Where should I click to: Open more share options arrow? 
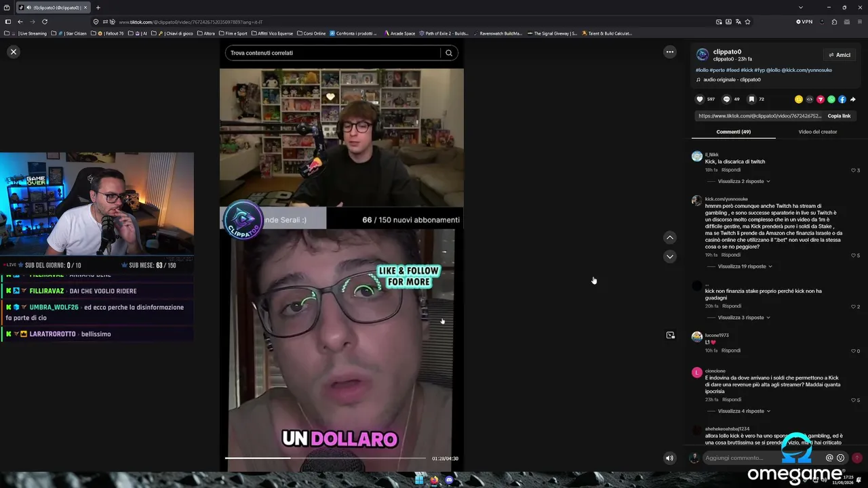(x=853, y=100)
